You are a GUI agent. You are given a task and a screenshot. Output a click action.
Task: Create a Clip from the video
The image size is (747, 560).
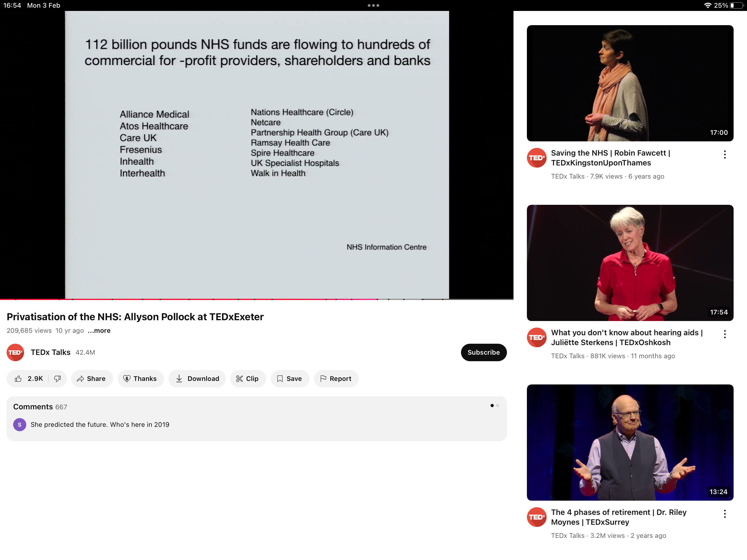click(x=248, y=379)
